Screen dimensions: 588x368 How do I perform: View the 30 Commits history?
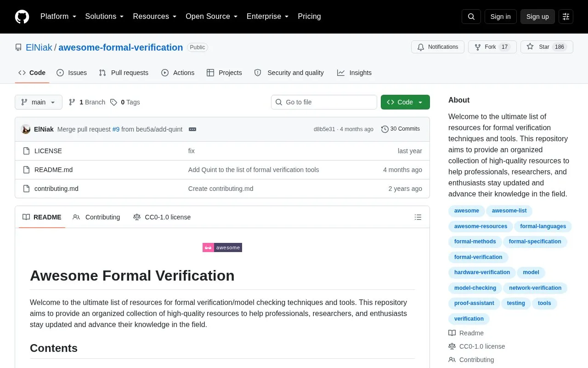point(401,129)
